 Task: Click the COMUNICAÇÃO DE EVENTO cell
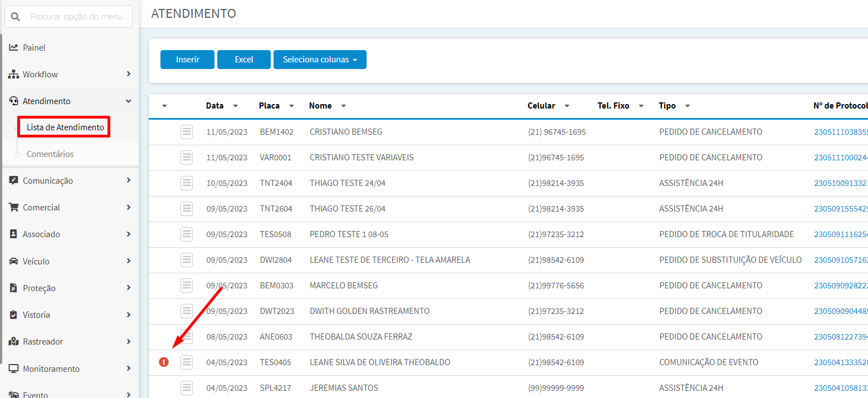pyautogui.click(x=709, y=362)
